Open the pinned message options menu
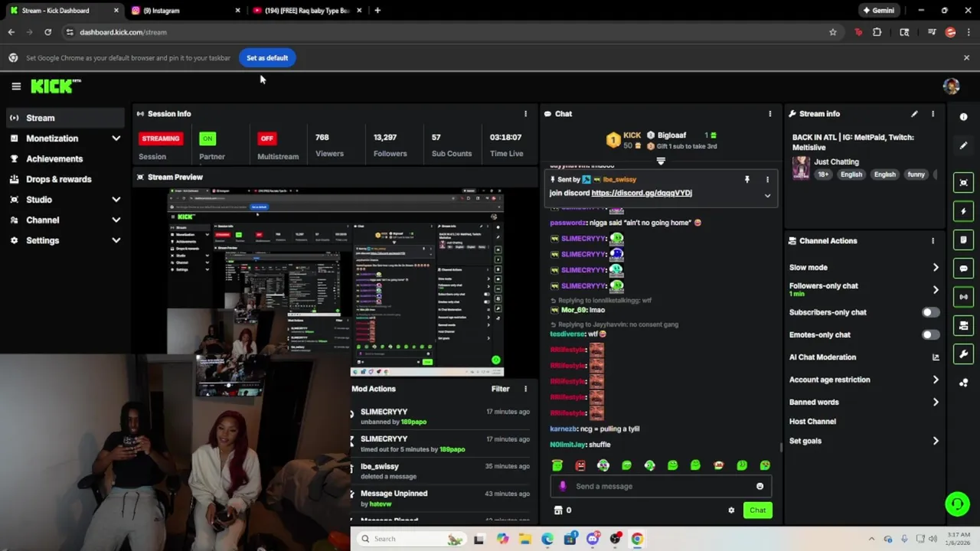980x551 pixels. coord(767,180)
